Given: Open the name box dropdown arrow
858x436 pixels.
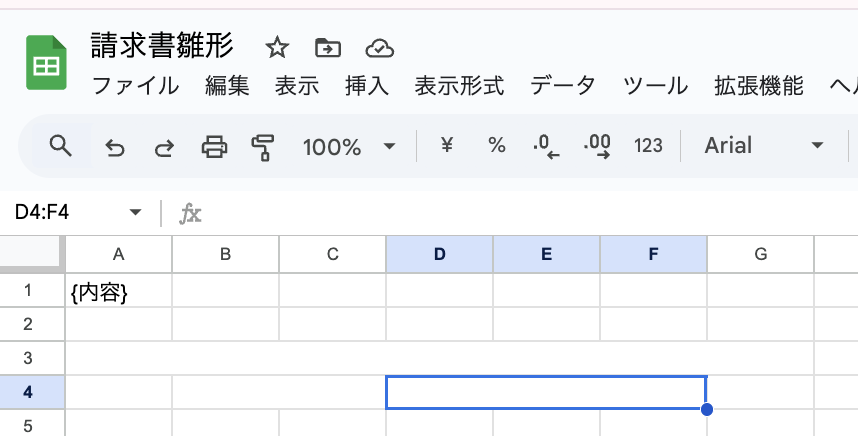Looking at the screenshot, I should click(136, 212).
